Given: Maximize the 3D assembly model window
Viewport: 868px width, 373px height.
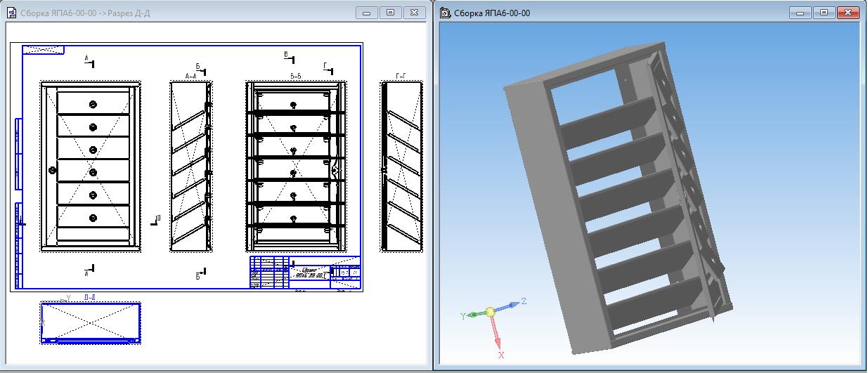Looking at the screenshot, I should pos(823,12).
